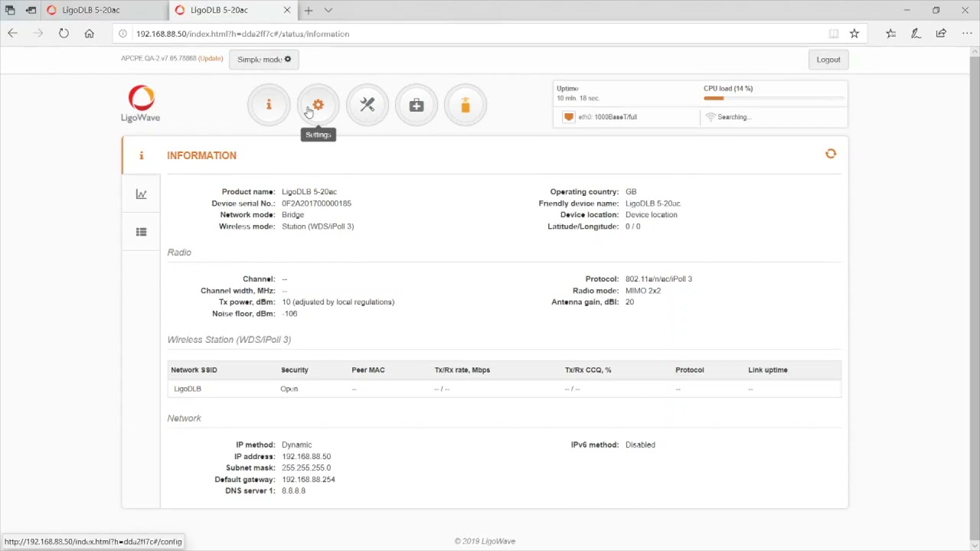Open the Settings gear icon
The image size is (980, 551).
click(318, 105)
